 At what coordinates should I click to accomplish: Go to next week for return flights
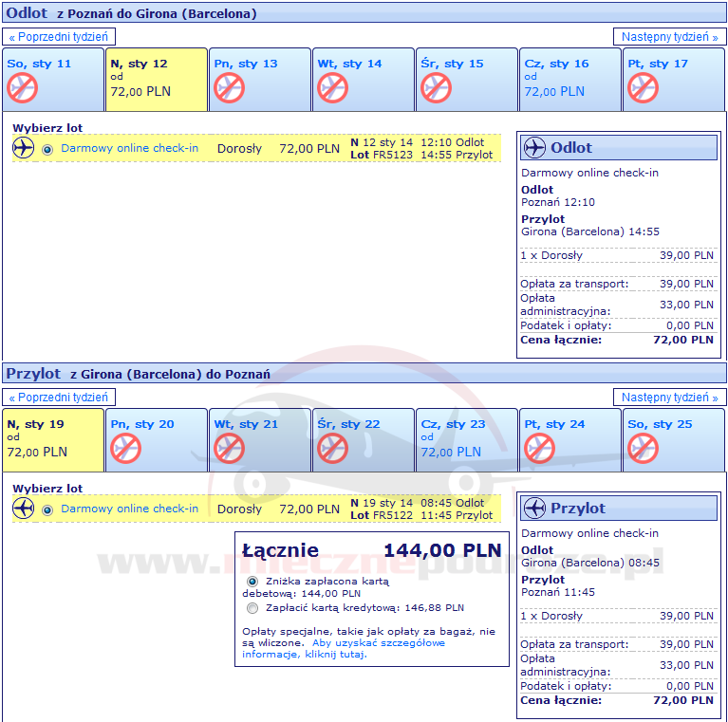(669, 398)
